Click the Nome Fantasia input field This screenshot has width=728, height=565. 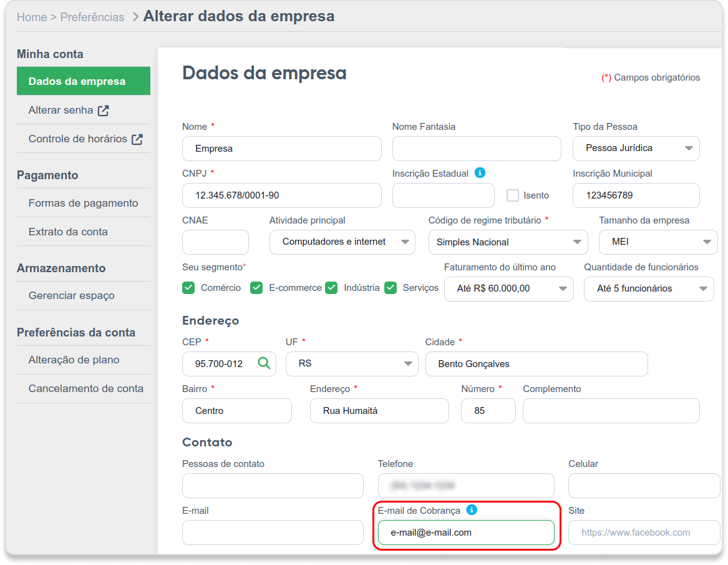tap(477, 149)
